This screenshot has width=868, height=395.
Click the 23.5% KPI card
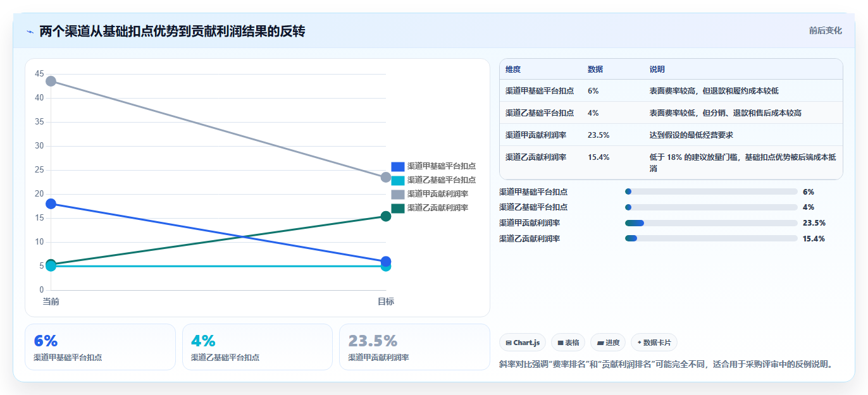pos(414,347)
